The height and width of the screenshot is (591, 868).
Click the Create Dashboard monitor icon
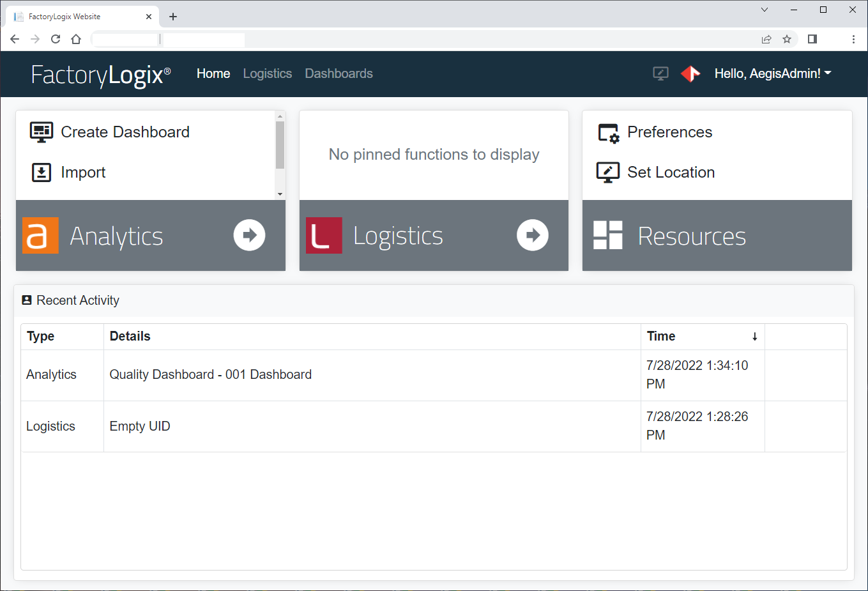[42, 132]
